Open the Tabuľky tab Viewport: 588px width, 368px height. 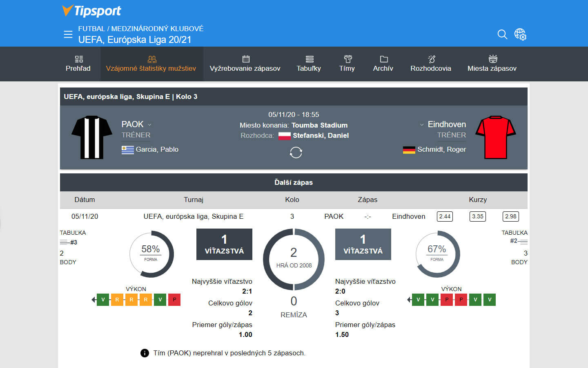click(x=309, y=64)
